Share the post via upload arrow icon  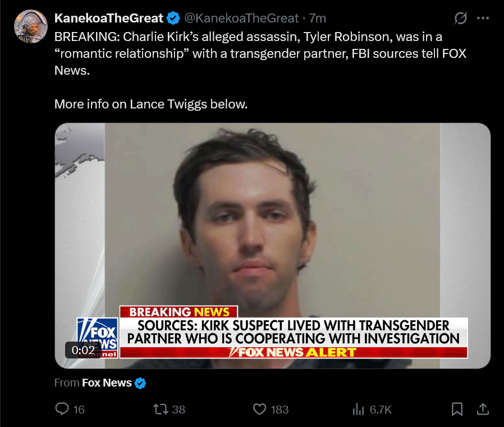coord(483,410)
